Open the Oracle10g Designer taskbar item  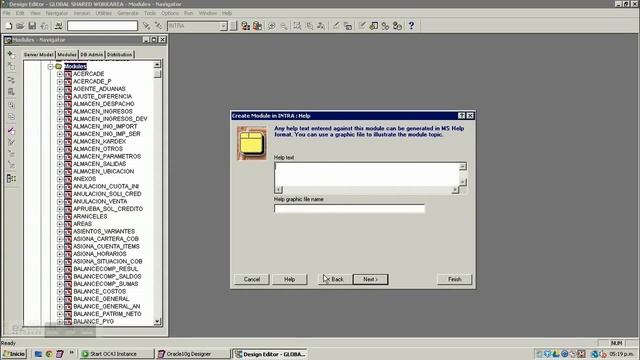point(193,354)
